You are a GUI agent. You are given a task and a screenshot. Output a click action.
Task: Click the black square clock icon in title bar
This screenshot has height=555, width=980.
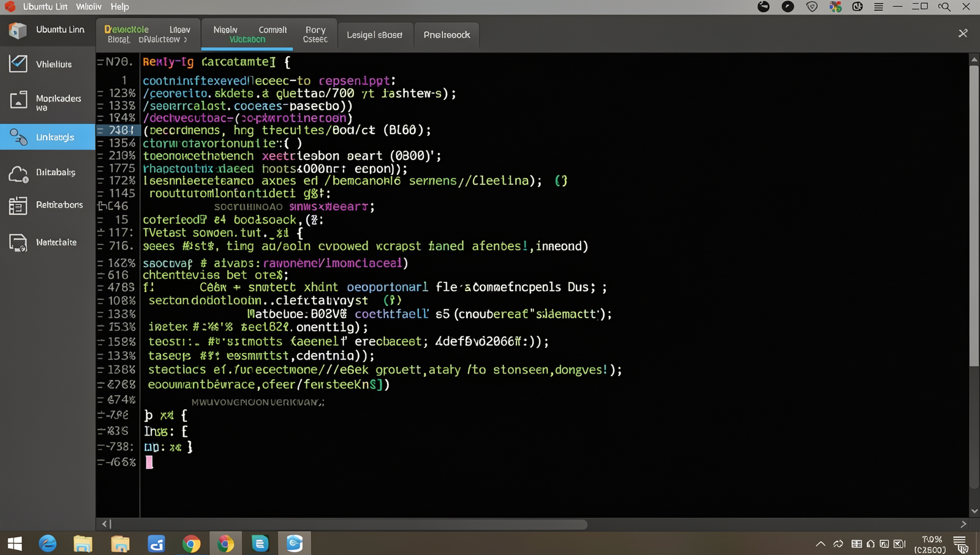(858, 7)
